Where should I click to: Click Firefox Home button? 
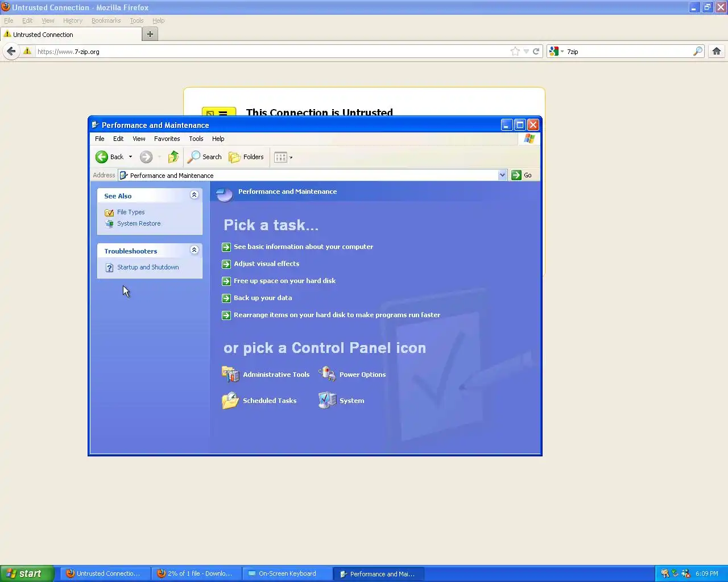pos(717,51)
